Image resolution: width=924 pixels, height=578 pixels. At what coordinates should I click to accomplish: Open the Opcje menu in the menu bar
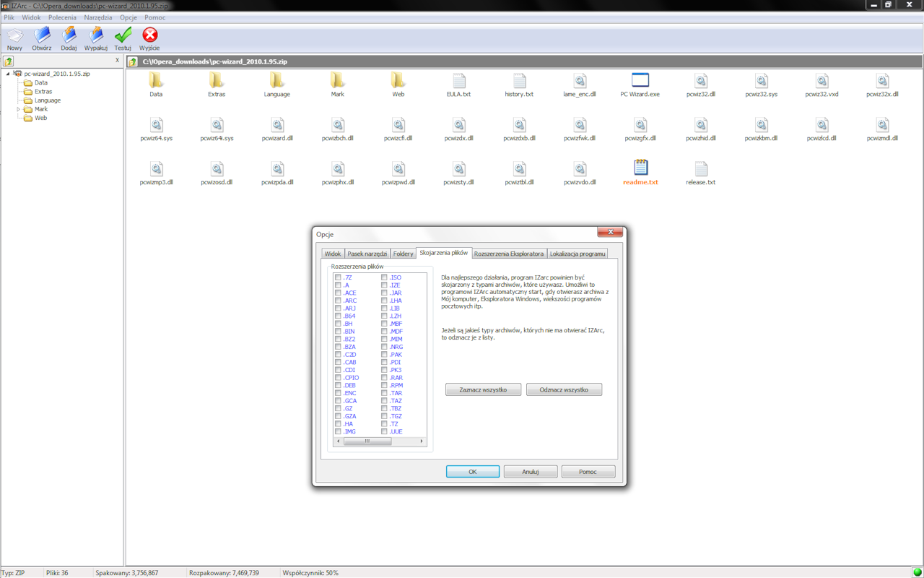pos(128,17)
